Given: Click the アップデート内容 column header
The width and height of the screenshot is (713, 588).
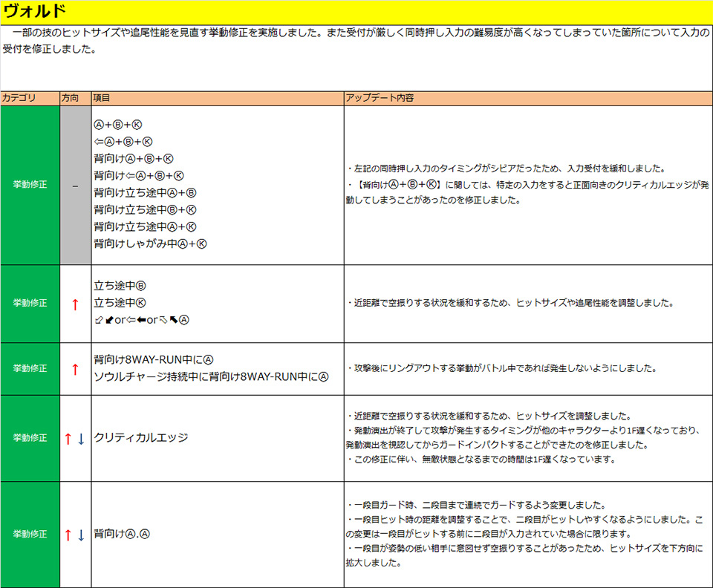Looking at the screenshot, I should coord(380,98).
